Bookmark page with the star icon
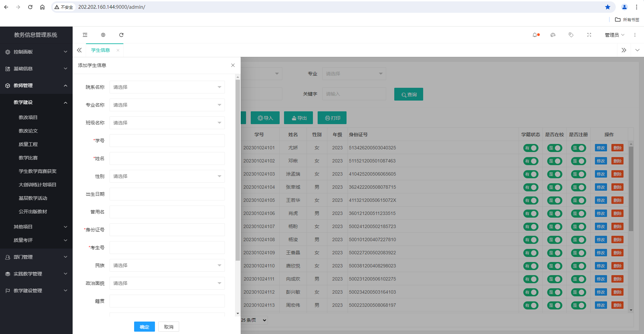The image size is (644, 334). tap(608, 7)
